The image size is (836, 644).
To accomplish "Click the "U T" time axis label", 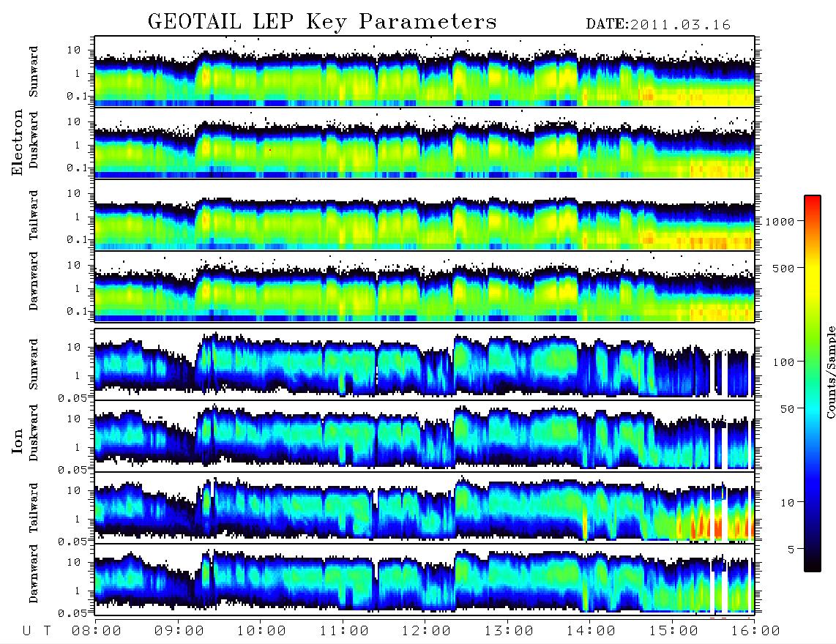I will click(37, 631).
